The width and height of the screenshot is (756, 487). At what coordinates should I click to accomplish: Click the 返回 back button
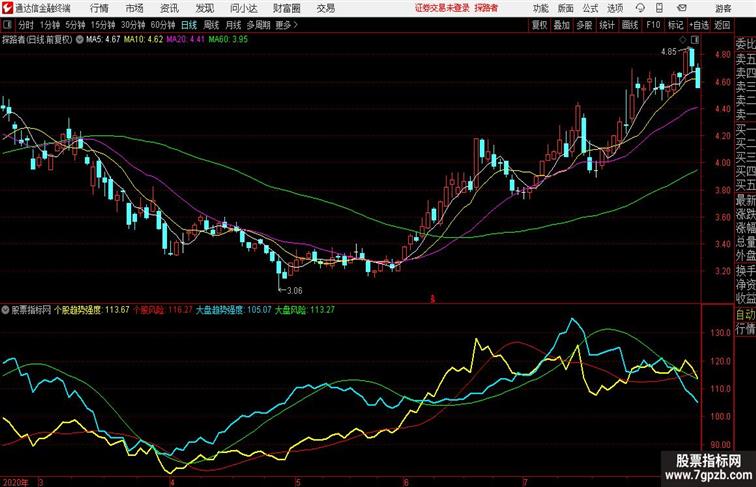722,25
